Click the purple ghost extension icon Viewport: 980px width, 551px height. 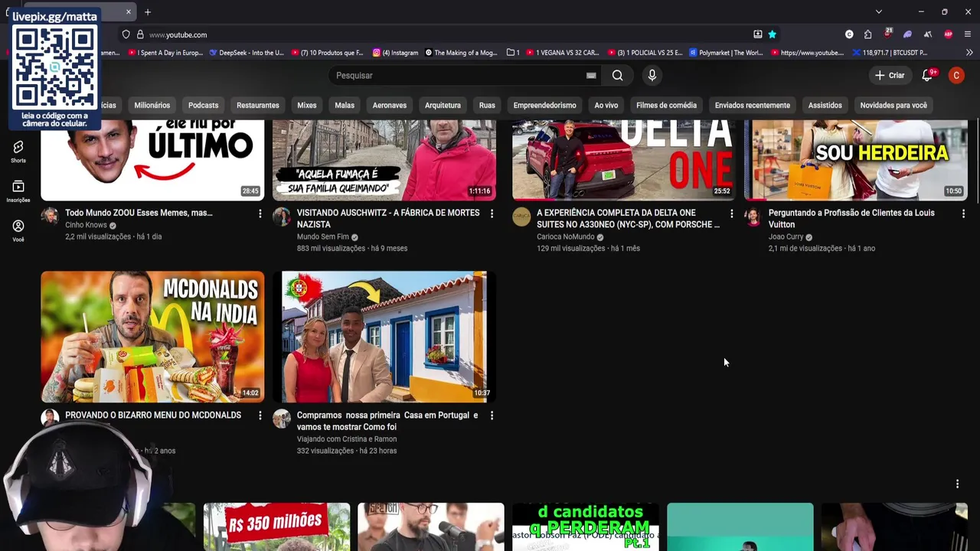point(907,34)
